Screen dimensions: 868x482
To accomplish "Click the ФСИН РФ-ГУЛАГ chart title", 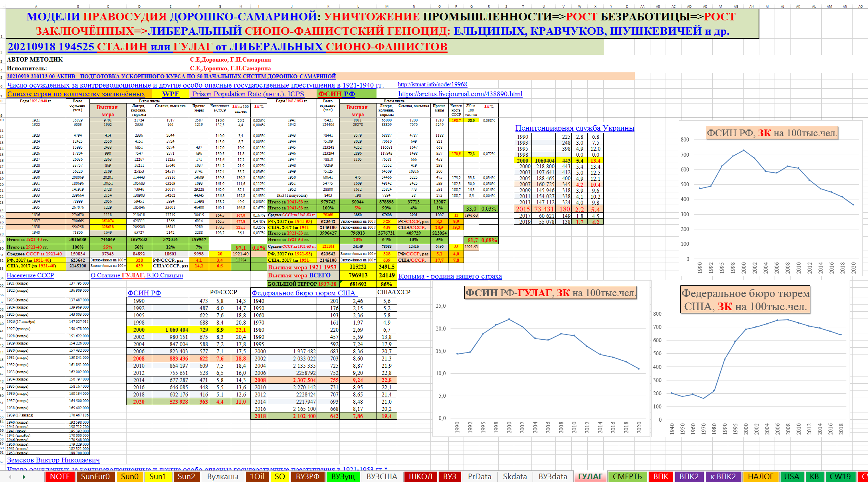I will 551,293.
